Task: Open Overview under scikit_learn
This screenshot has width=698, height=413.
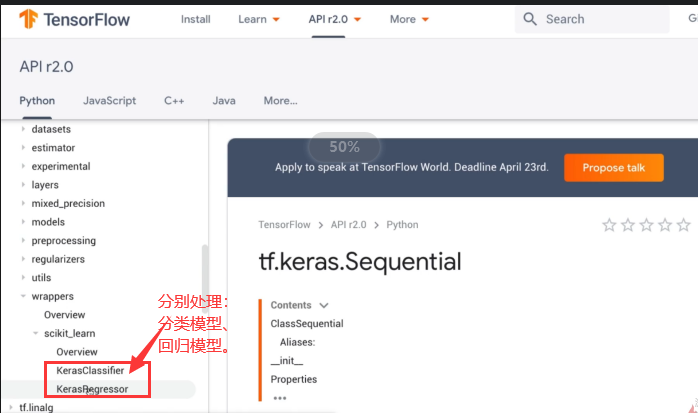Action: point(77,352)
